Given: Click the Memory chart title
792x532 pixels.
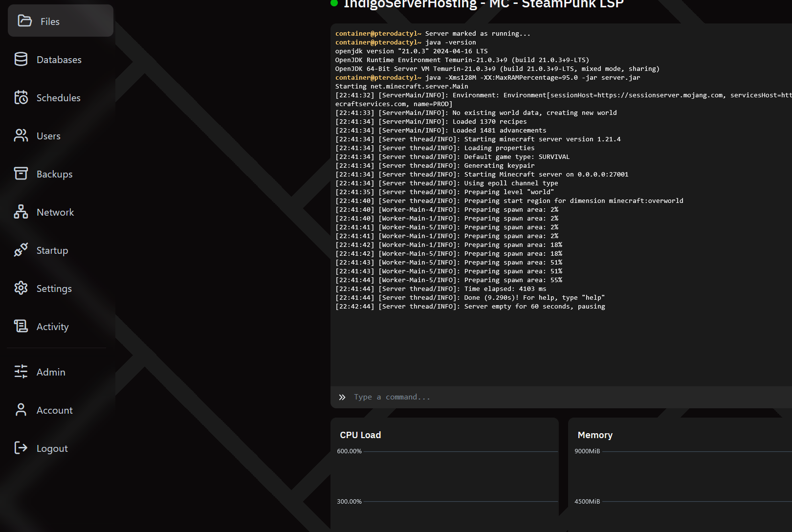Looking at the screenshot, I should [x=595, y=435].
